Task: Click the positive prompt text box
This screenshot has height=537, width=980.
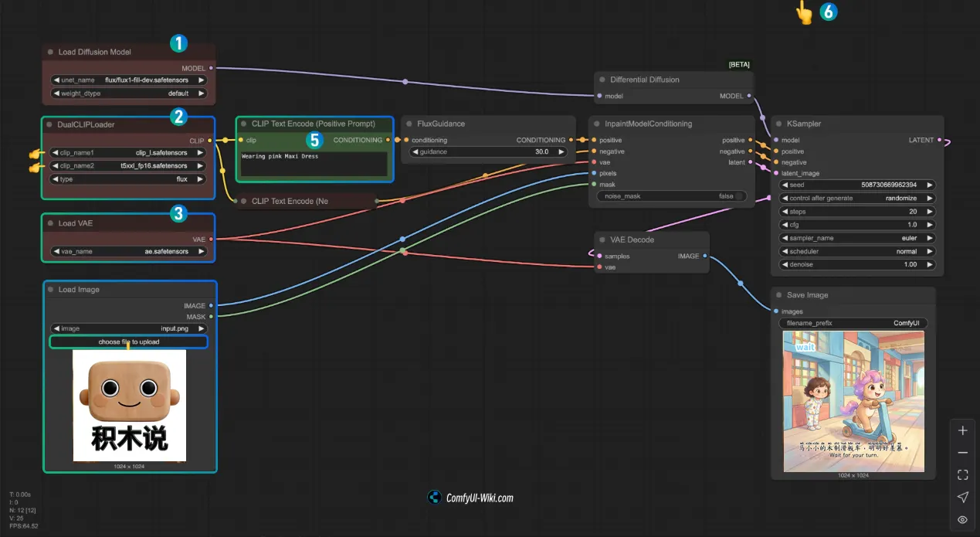Action: coord(314,164)
